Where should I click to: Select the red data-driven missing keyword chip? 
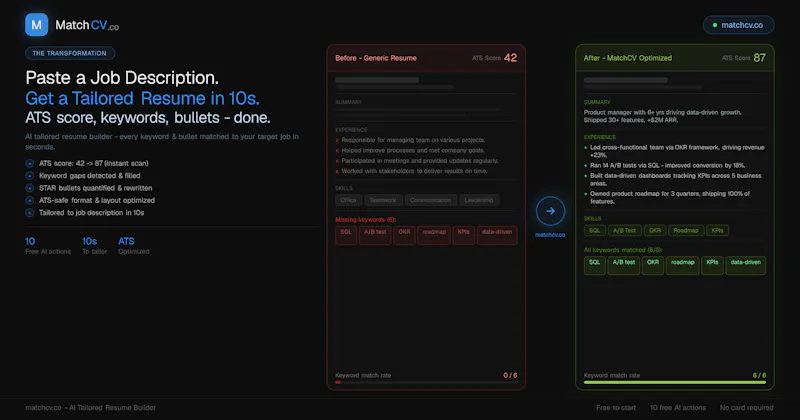click(x=497, y=235)
